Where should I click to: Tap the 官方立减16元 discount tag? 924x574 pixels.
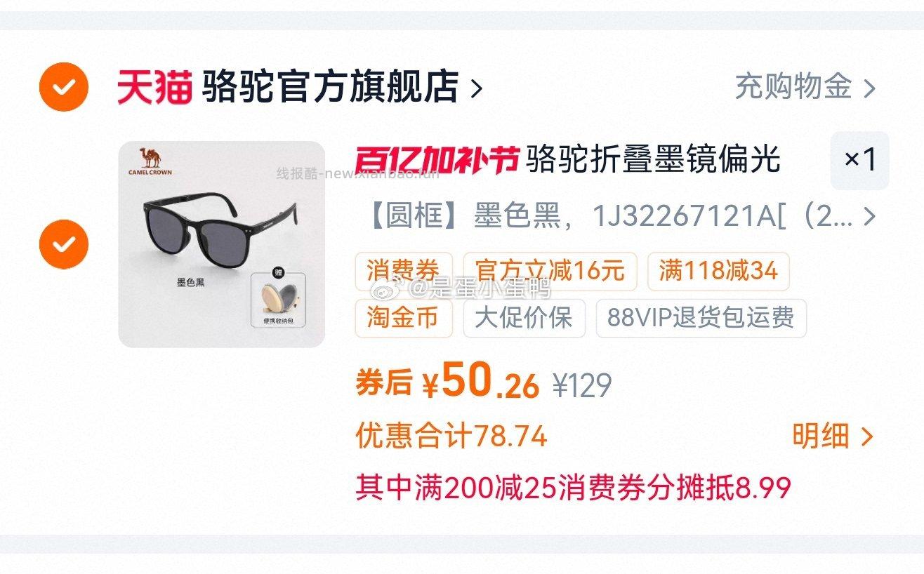pyautogui.click(x=550, y=271)
